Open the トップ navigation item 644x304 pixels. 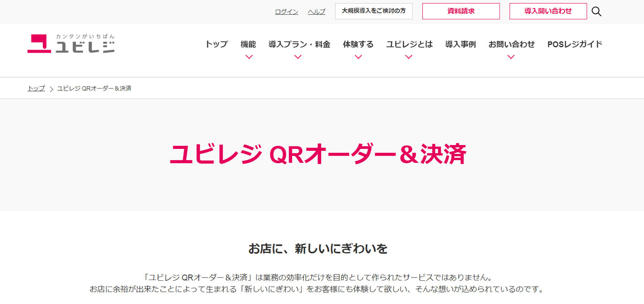tap(216, 44)
